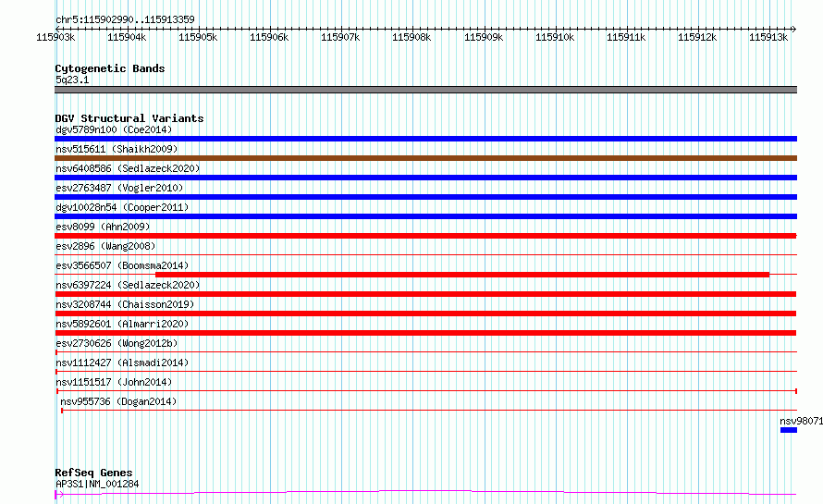The width and height of the screenshot is (823, 504).
Task: Click the nsv6397224 (Sedlazeck2020) red bar
Action: [x=425, y=294]
